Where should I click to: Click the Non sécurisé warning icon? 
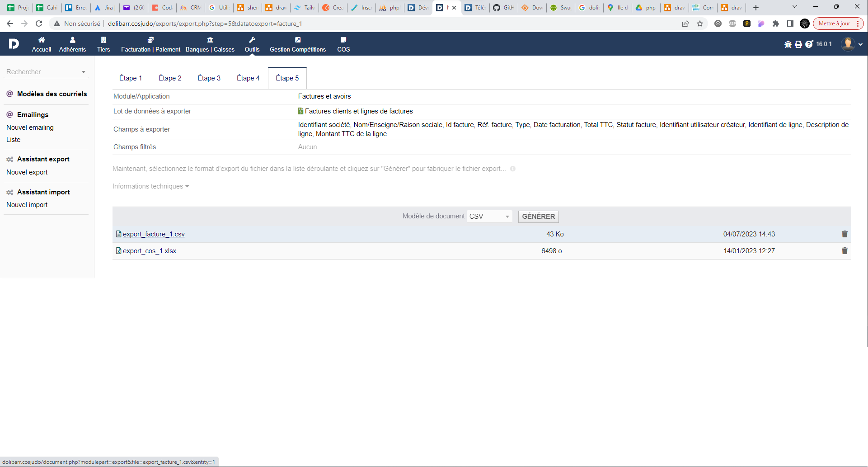pyautogui.click(x=57, y=24)
